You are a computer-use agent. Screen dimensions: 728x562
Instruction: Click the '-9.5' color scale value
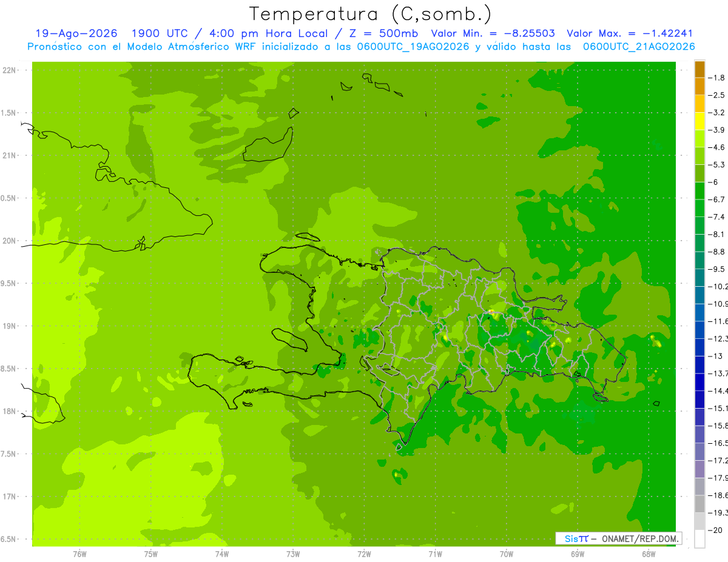pyautogui.click(x=716, y=269)
